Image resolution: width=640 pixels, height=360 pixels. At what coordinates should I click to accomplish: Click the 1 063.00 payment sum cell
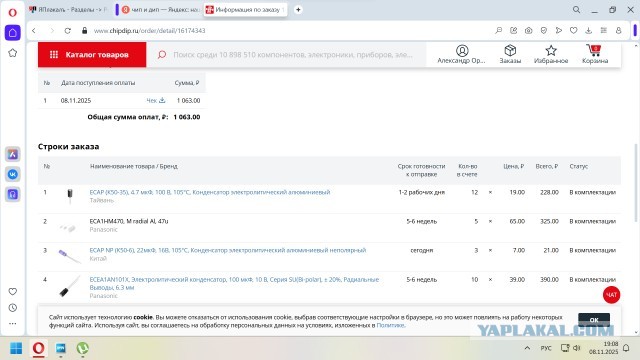tap(188, 100)
